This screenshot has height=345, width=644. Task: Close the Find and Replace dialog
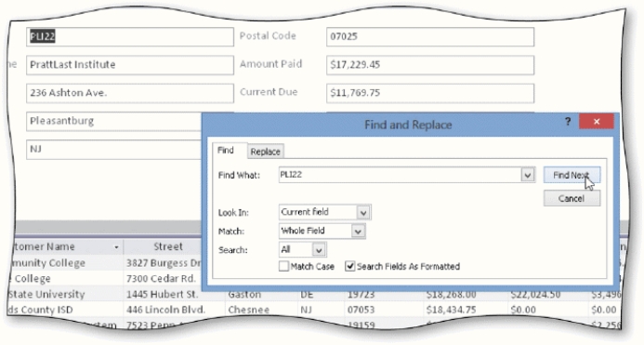[x=597, y=122]
